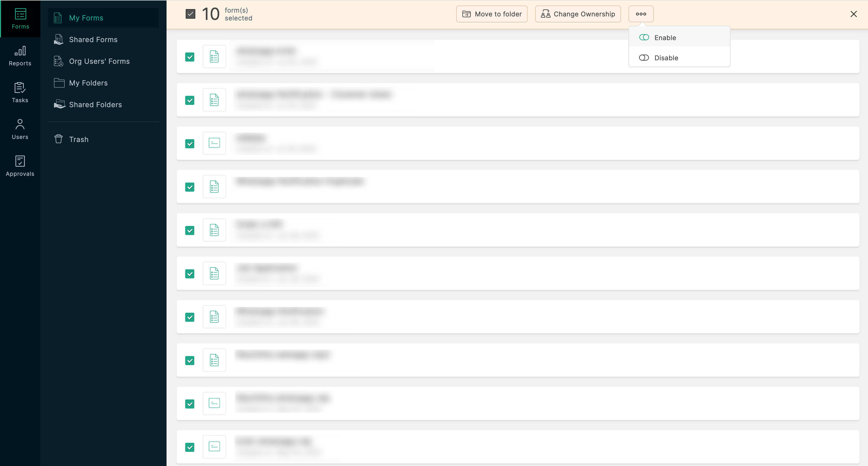Click first form's document icon
The width and height of the screenshot is (868, 466).
coord(214,57)
